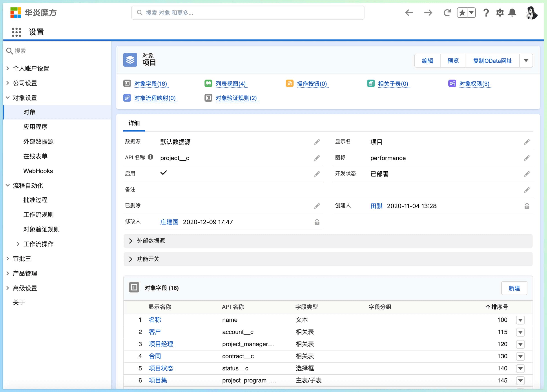Click the 新建 button for object fields
Viewport: 547px width, 392px height.
[514, 288]
